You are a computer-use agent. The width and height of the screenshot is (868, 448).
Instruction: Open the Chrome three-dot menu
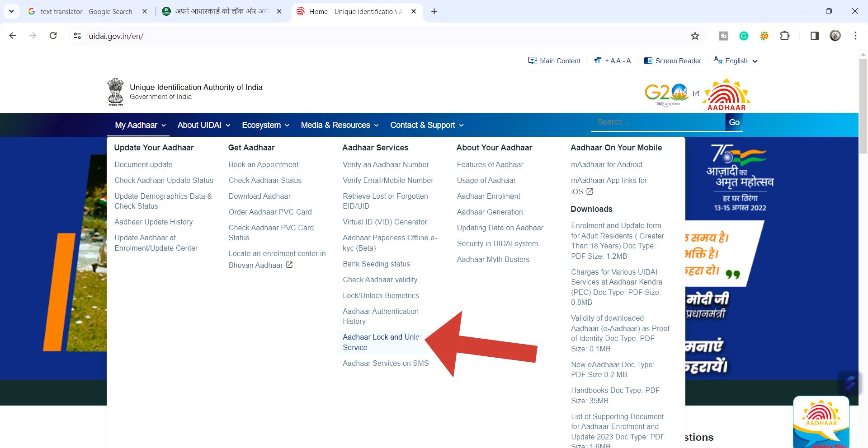[x=855, y=36]
